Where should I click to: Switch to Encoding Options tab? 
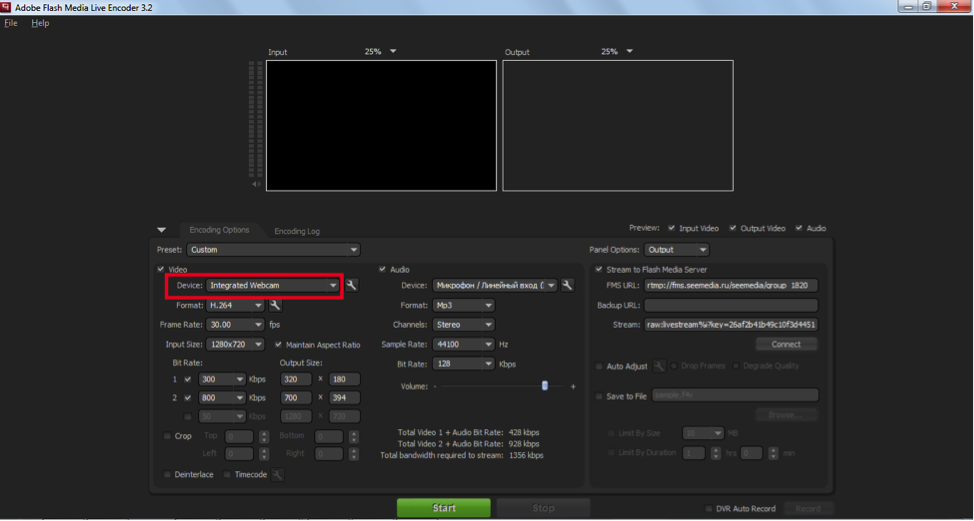click(x=219, y=230)
